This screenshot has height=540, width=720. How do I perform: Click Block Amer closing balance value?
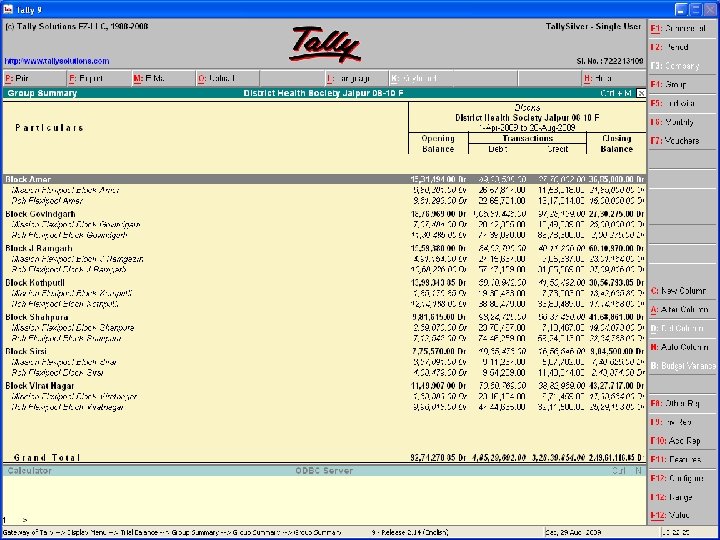pyautogui.click(x=616, y=180)
